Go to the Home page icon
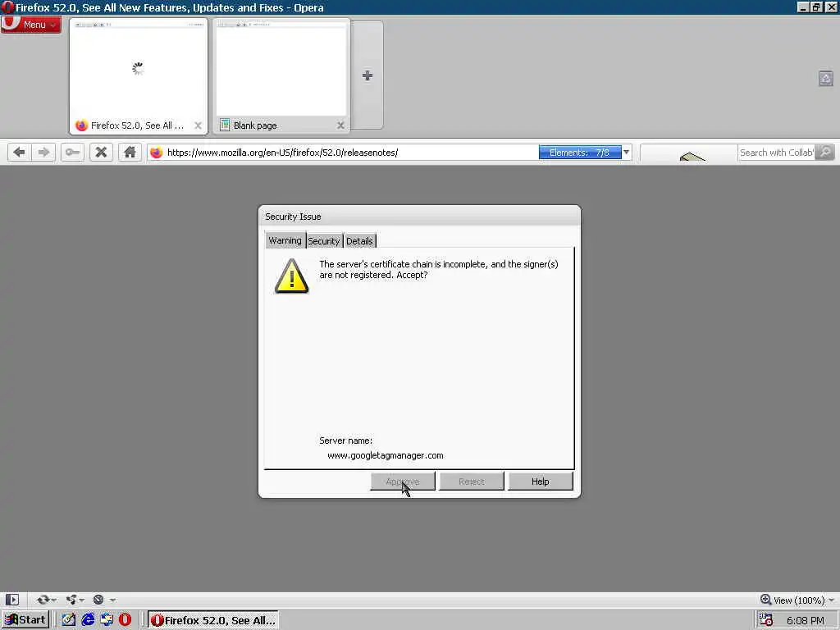The height and width of the screenshot is (630, 840). tap(130, 153)
